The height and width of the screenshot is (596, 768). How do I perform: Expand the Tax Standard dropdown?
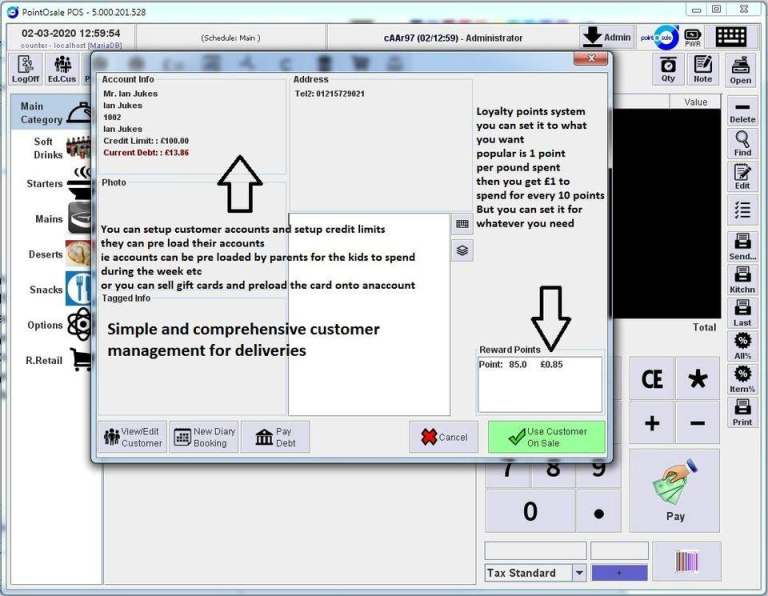(579, 573)
